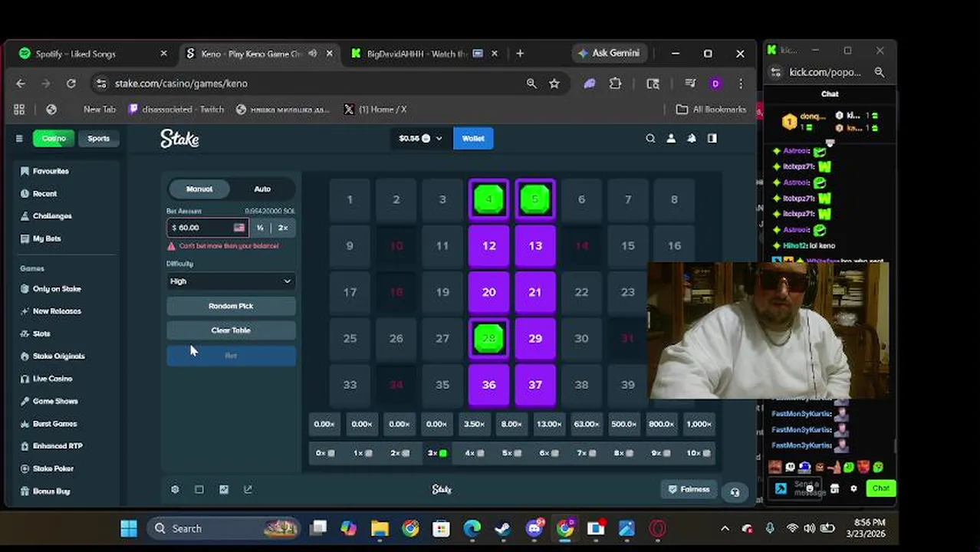
Task: Expand the balance currency dropdown
Action: (439, 139)
